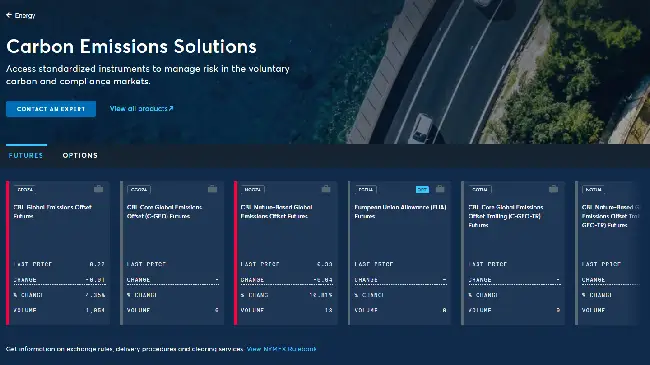The height and width of the screenshot is (365, 650).
Task: Click Change value on Nature-Based Global Emissions Offset card
Action: click(x=323, y=280)
